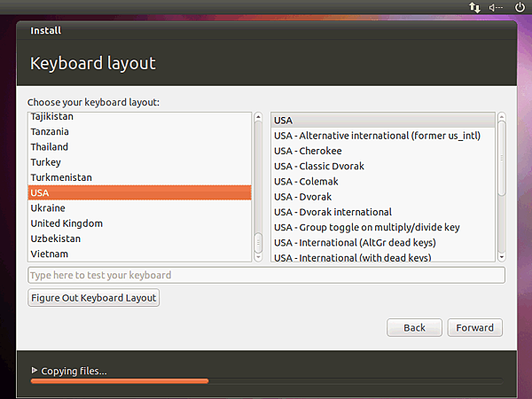Choose USA - Cherokee variant
Screen dimensions: 532x399
(x=383, y=151)
